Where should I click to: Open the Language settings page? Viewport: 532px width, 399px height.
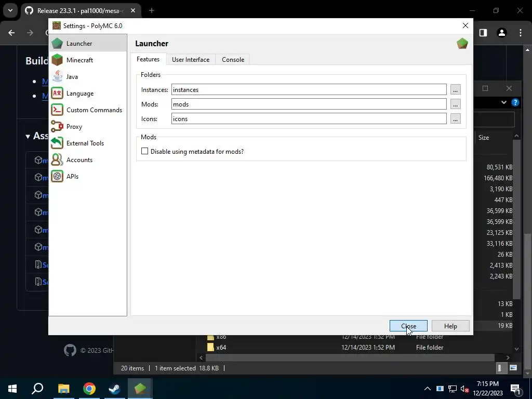[88, 94]
